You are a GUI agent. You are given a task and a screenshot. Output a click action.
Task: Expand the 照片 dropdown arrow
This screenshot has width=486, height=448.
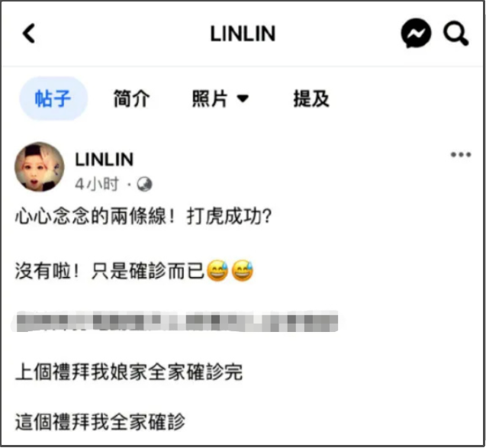pyautogui.click(x=243, y=99)
